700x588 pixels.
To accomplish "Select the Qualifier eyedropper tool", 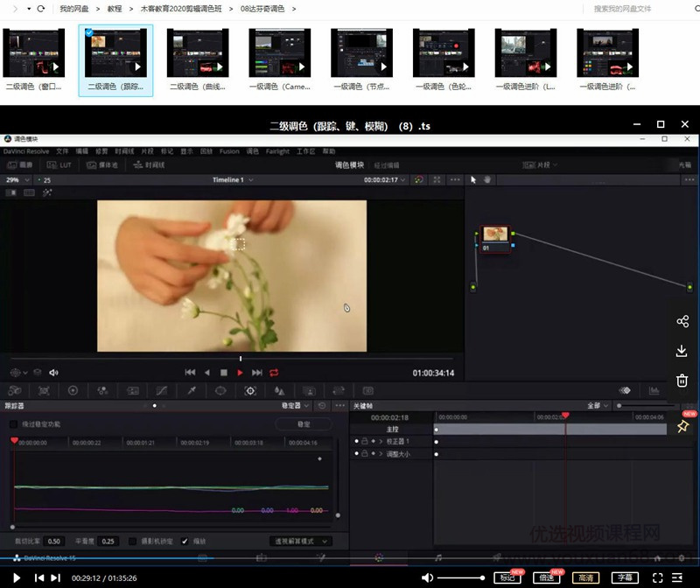I will (x=191, y=391).
